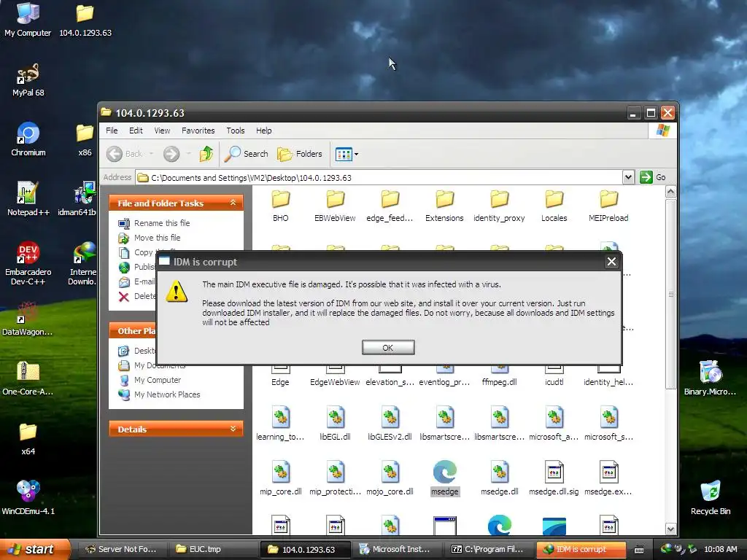The width and height of the screenshot is (747, 560).
Task: Expand the Details panel
Action: pos(233,429)
